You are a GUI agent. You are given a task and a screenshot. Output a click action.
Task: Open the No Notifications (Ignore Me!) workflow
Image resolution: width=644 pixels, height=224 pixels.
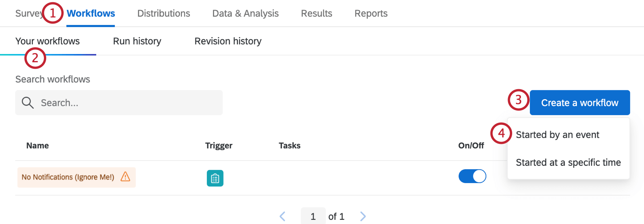click(68, 177)
